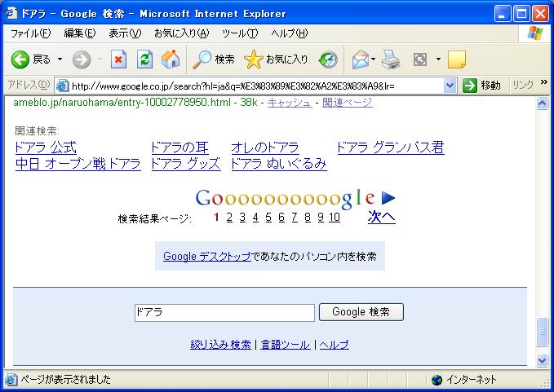Image resolution: width=554 pixels, height=392 pixels.
Task: Open the お気に入り(A) menu
Action: pyautogui.click(x=182, y=33)
